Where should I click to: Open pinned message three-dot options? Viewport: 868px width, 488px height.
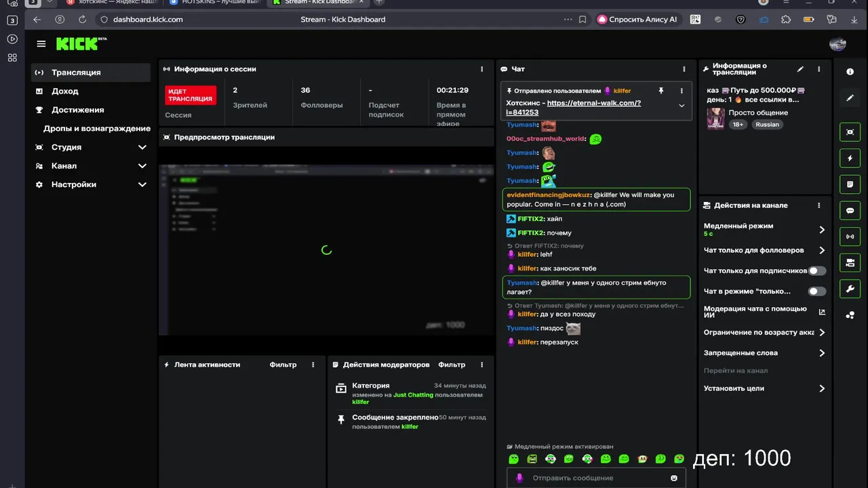pyautogui.click(x=682, y=91)
